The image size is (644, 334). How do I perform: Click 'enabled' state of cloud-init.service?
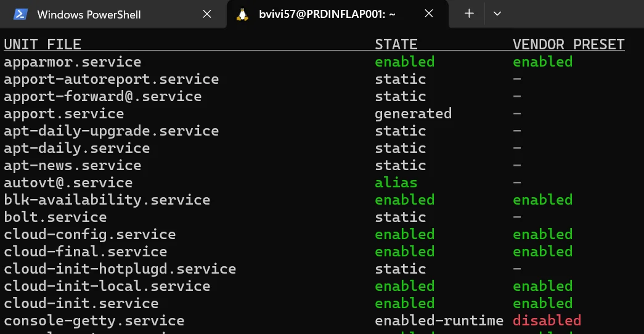click(404, 304)
